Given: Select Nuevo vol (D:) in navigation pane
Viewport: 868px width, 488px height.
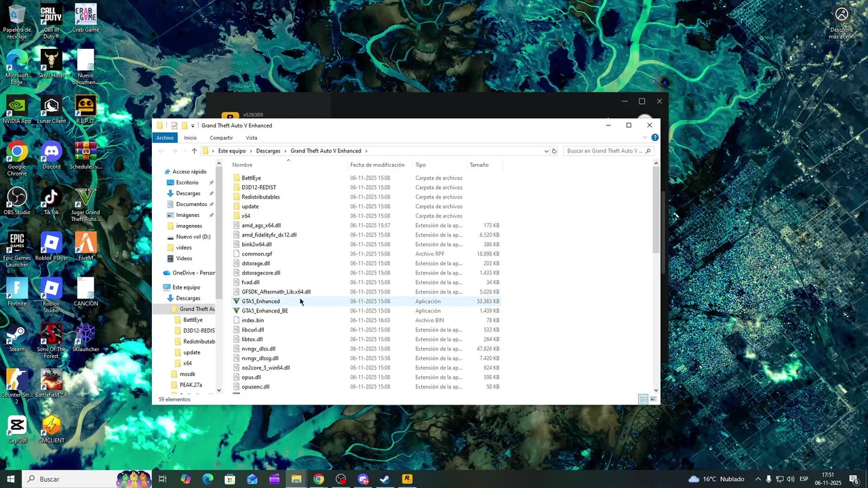Looking at the screenshot, I should coord(193,237).
